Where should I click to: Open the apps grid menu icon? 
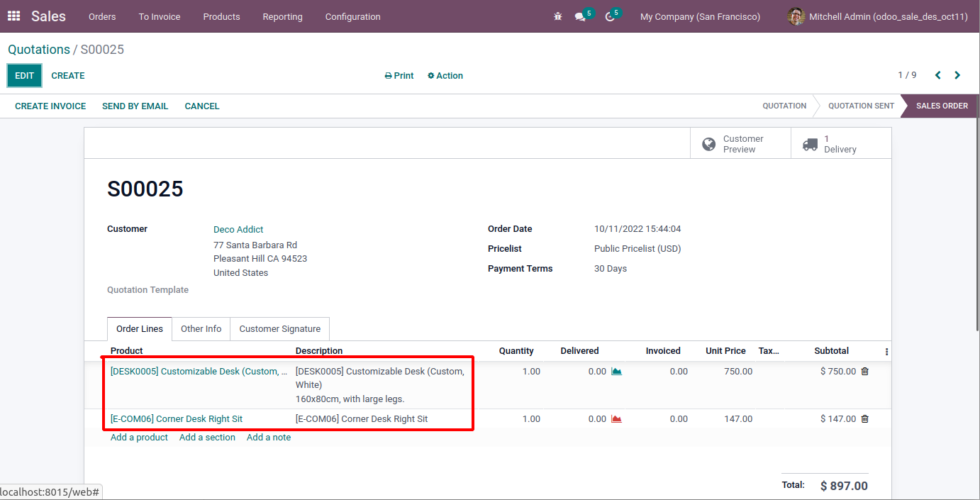pyautogui.click(x=14, y=16)
